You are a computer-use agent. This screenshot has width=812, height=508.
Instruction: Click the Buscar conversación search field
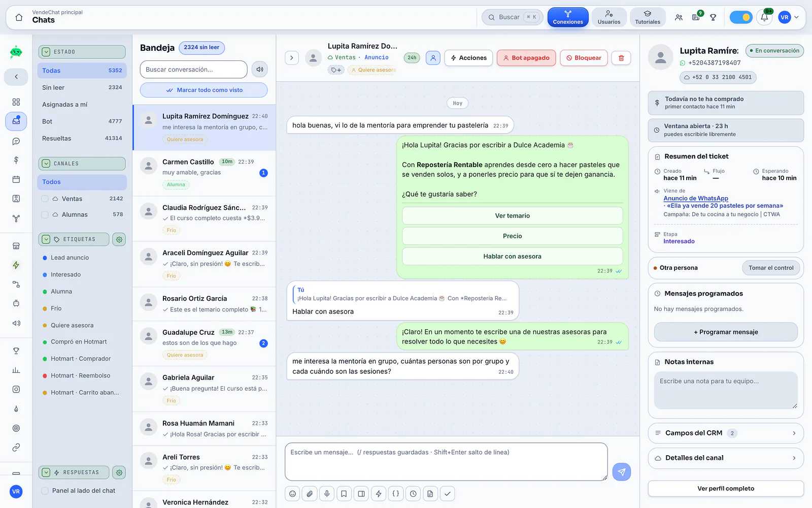[x=193, y=70]
